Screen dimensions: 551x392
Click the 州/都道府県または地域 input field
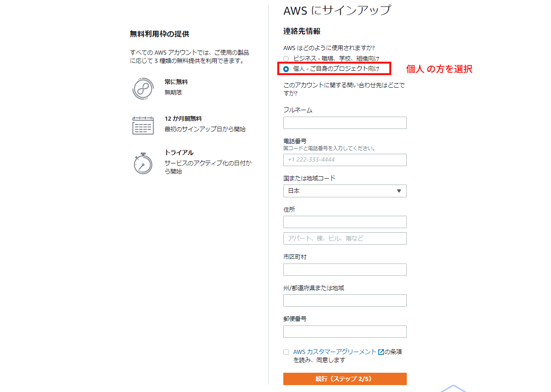[345, 301]
